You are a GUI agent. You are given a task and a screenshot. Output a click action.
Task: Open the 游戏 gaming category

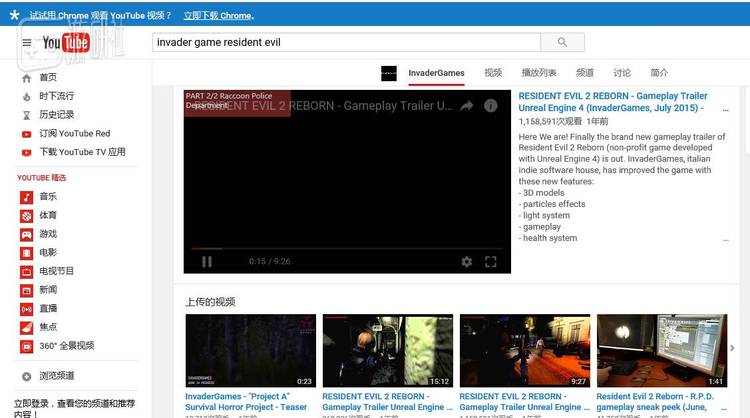(x=47, y=234)
